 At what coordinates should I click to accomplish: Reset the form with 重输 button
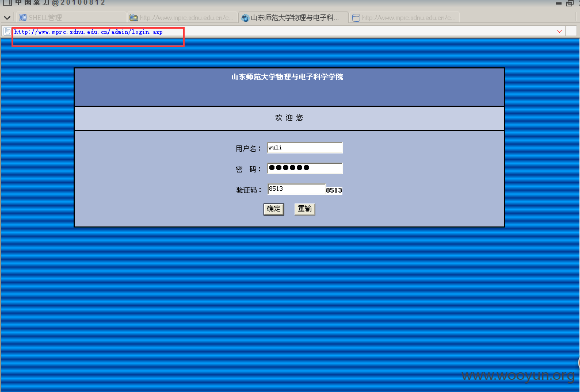(305, 209)
